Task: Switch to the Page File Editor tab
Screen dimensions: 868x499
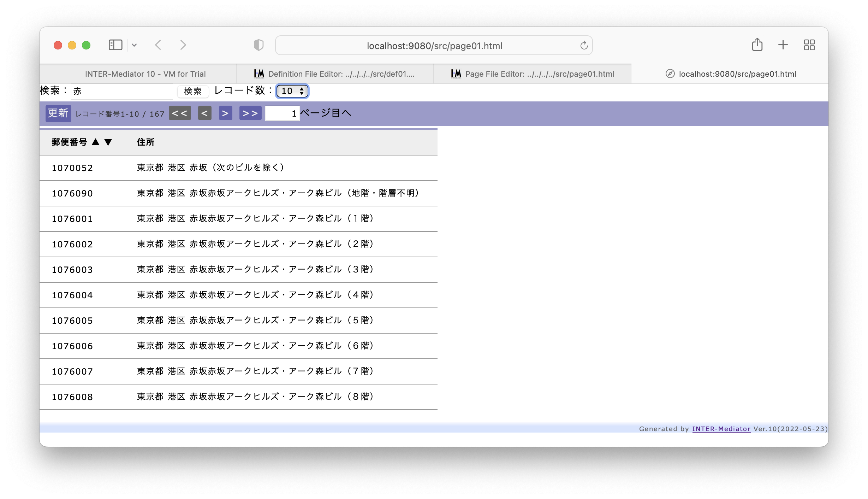Action: coord(532,74)
